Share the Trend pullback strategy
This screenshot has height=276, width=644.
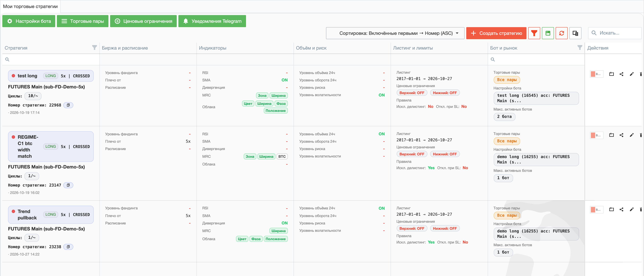pyautogui.click(x=622, y=210)
